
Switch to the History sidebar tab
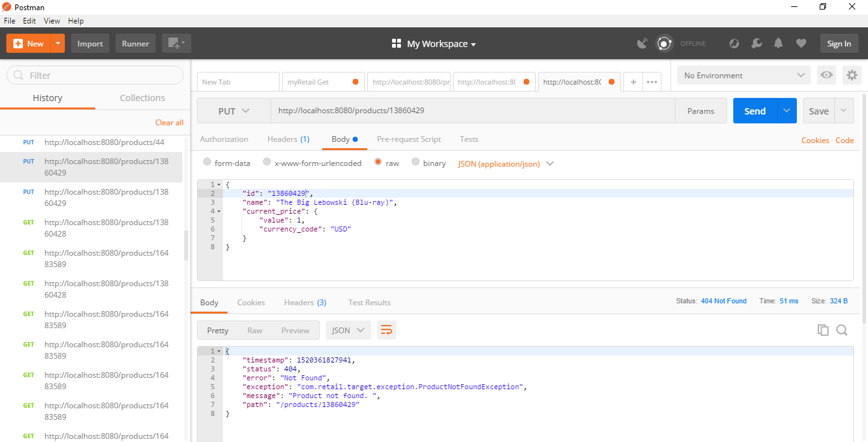point(48,98)
